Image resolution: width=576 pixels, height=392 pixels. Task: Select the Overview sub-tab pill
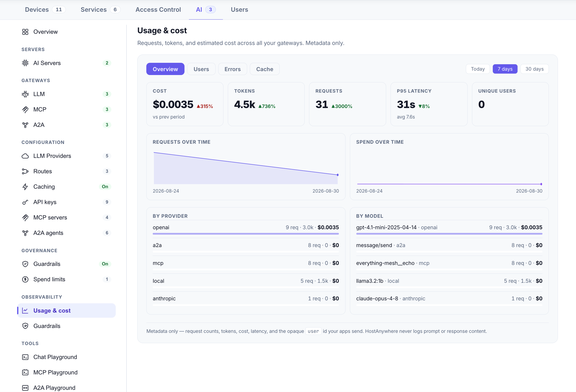point(165,69)
